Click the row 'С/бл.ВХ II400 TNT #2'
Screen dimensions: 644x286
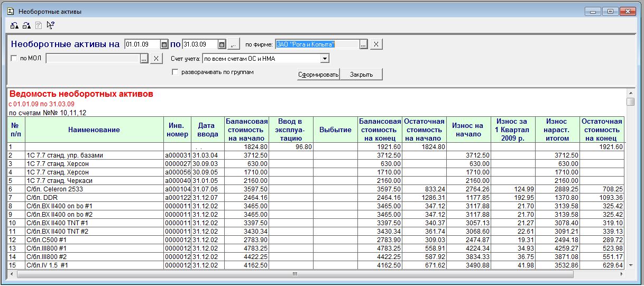[316, 231]
